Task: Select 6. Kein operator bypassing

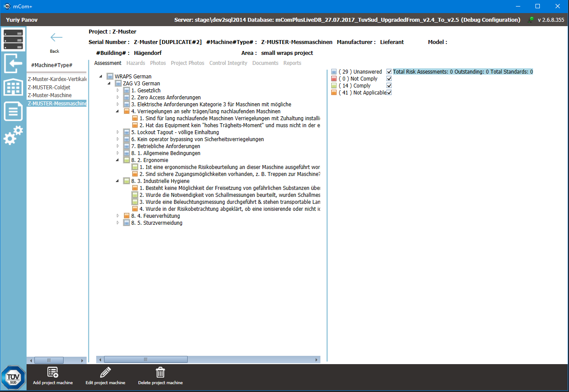Action: tap(197, 139)
